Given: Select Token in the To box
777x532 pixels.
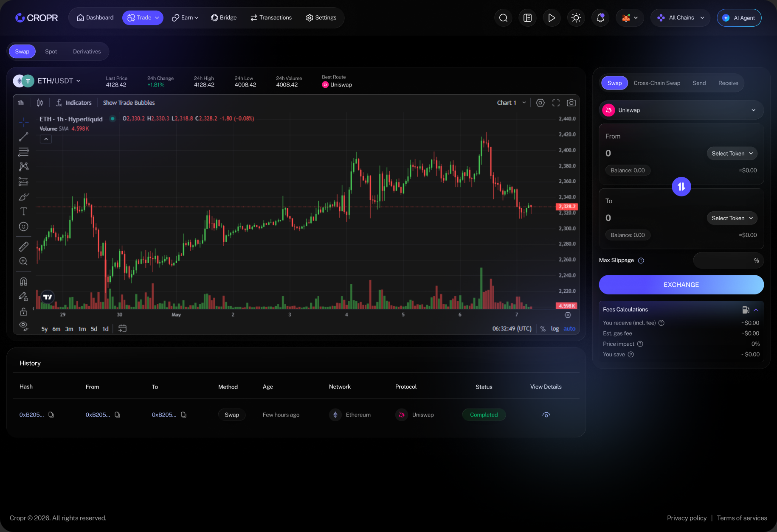Looking at the screenshot, I should (x=732, y=218).
